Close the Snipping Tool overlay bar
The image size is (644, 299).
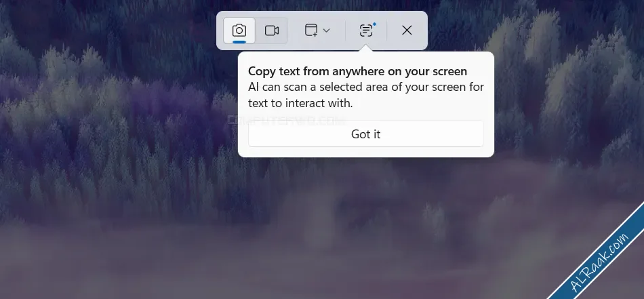click(x=407, y=31)
